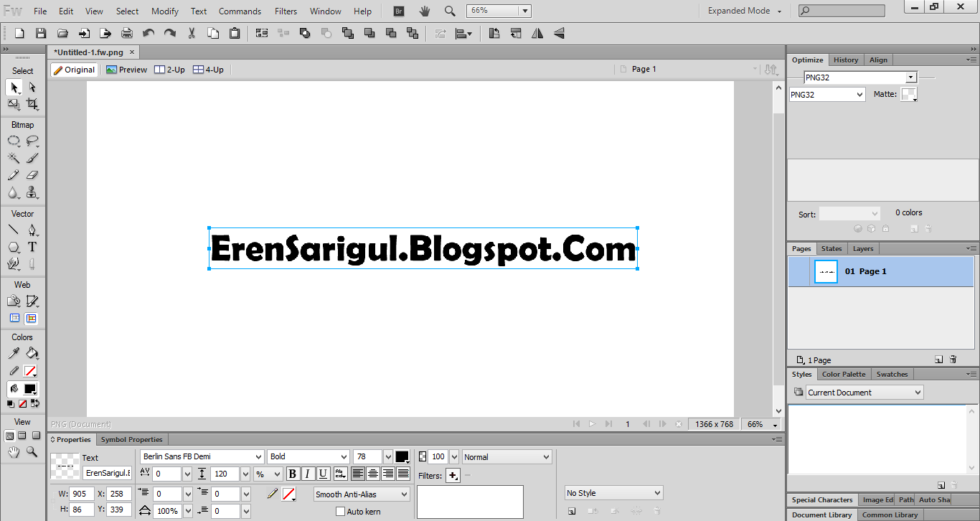This screenshot has height=521, width=980.
Task: Open the Normal blend mode dropdown
Action: pos(507,456)
